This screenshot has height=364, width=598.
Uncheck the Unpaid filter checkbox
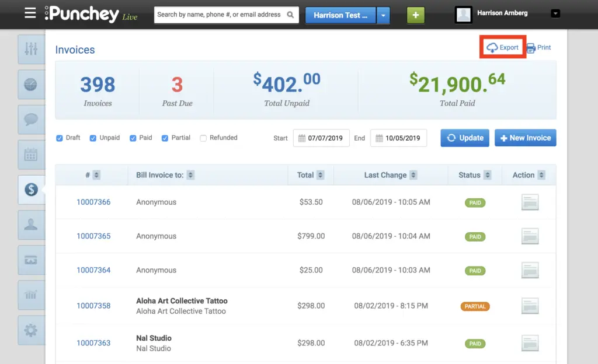pyautogui.click(x=93, y=138)
